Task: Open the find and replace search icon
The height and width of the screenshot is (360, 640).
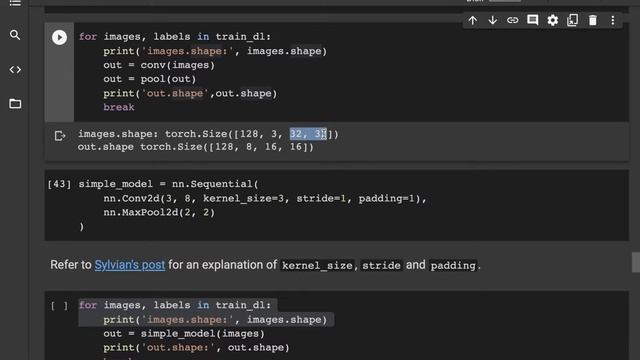Action: pos(15,35)
